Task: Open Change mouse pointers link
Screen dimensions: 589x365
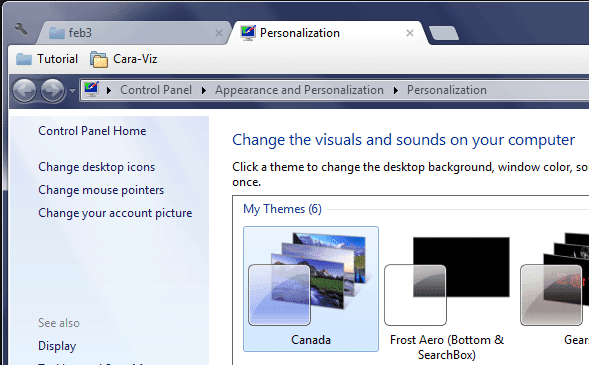Action: click(101, 190)
